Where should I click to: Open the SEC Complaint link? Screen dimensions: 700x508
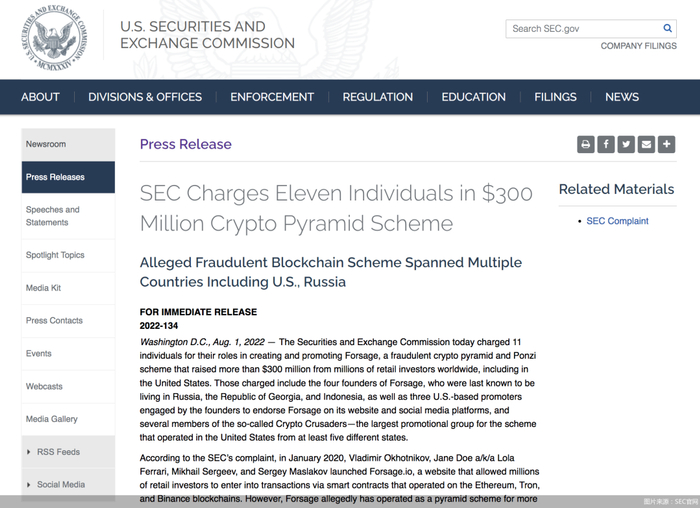pos(617,221)
